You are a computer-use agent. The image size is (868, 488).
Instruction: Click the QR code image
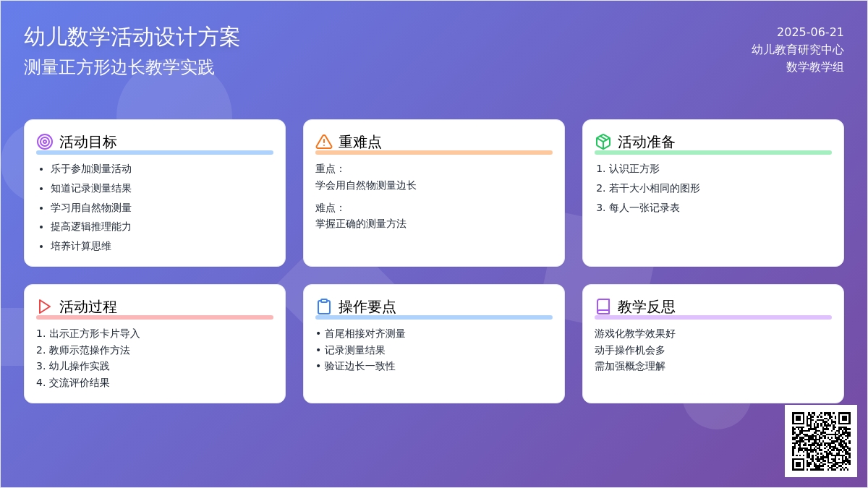click(821, 441)
